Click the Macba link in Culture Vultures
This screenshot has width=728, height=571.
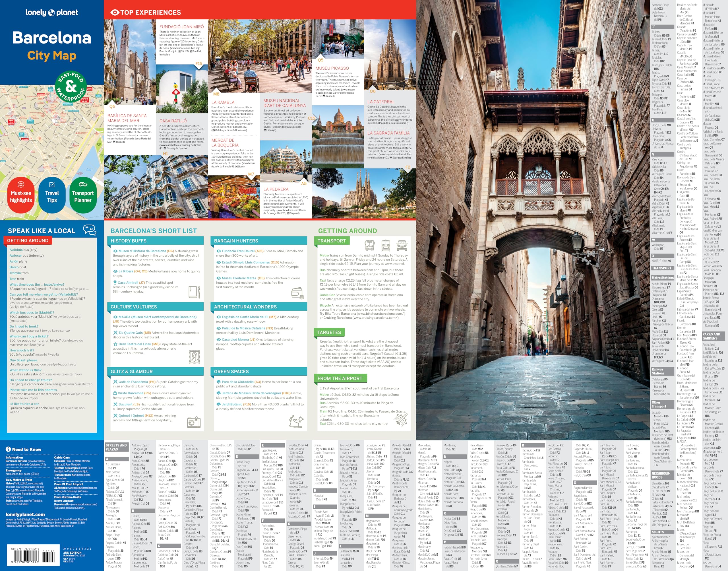click(157, 317)
